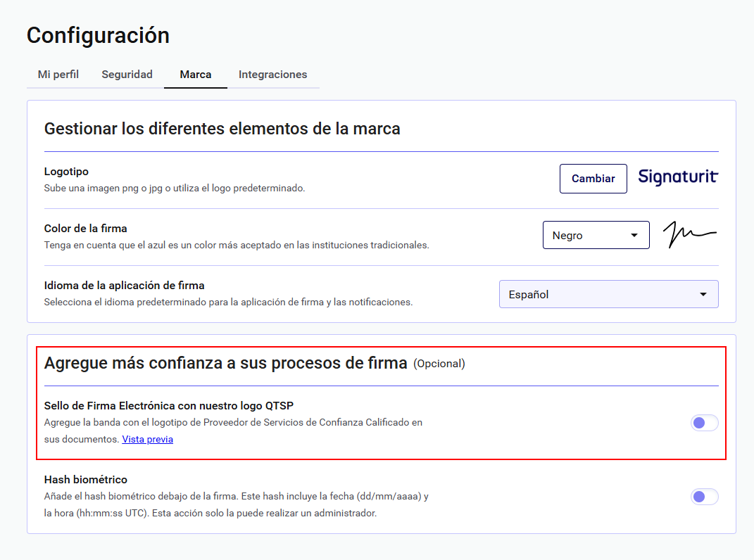Turn on the Hash biométrico switch

tap(704, 497)
